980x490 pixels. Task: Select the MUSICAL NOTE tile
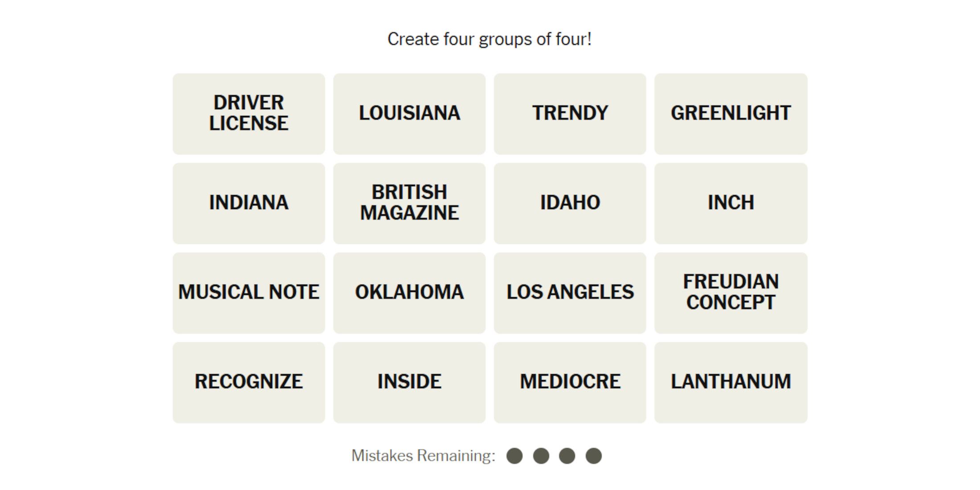click(249, 293)
